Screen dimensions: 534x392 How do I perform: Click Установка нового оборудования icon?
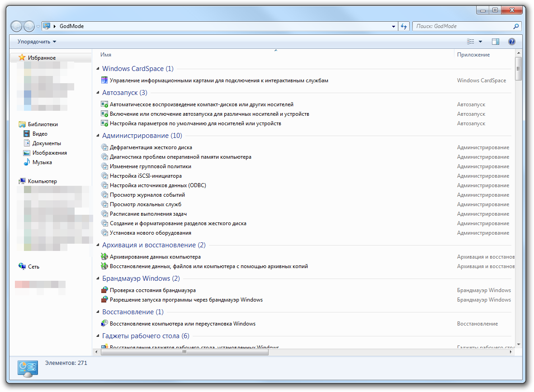coord(104,233)
